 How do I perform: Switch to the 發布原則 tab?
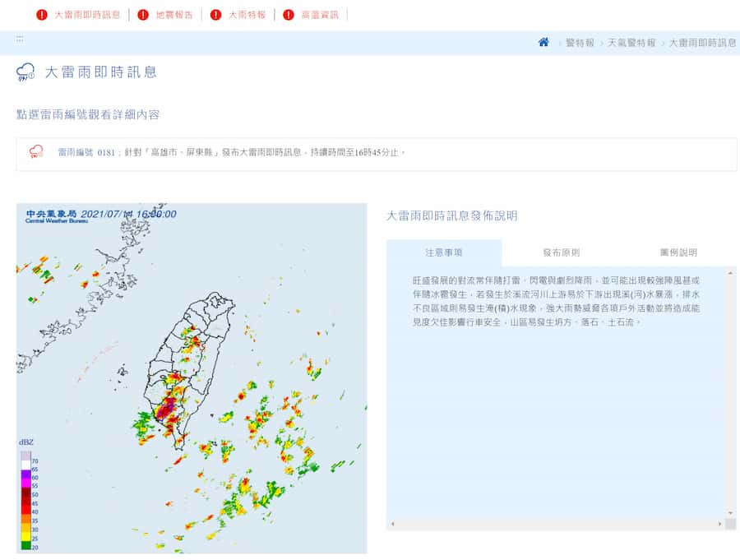pyautogui.click(x=561, y=252)
